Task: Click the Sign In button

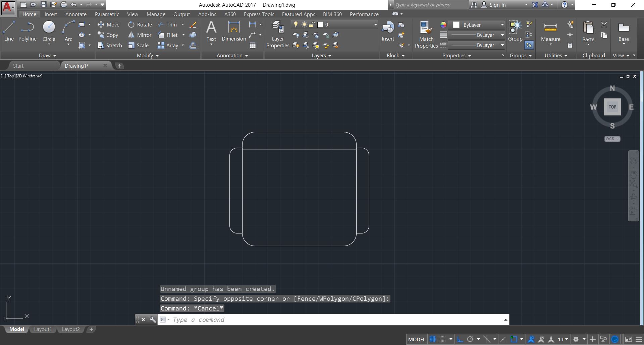Action: tap(497, 5)
